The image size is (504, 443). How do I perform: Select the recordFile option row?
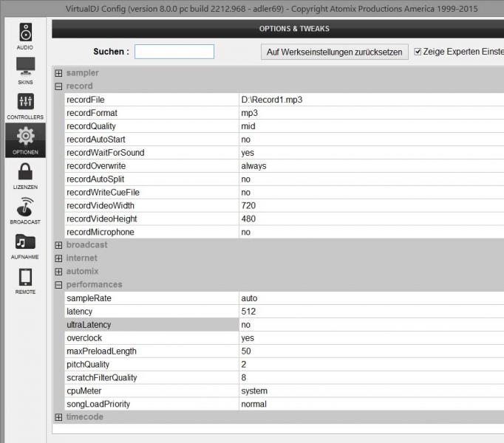(x=284, y=100)
